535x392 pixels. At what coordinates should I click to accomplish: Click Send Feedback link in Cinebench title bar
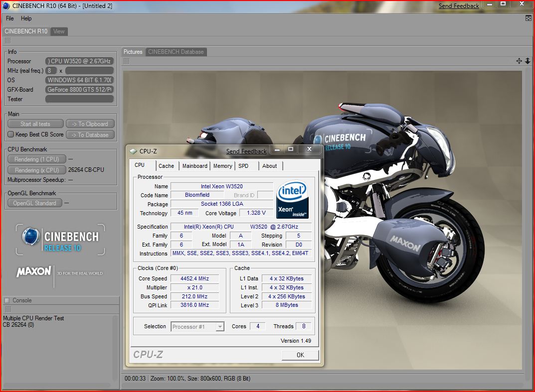click(x=459, y=6)
